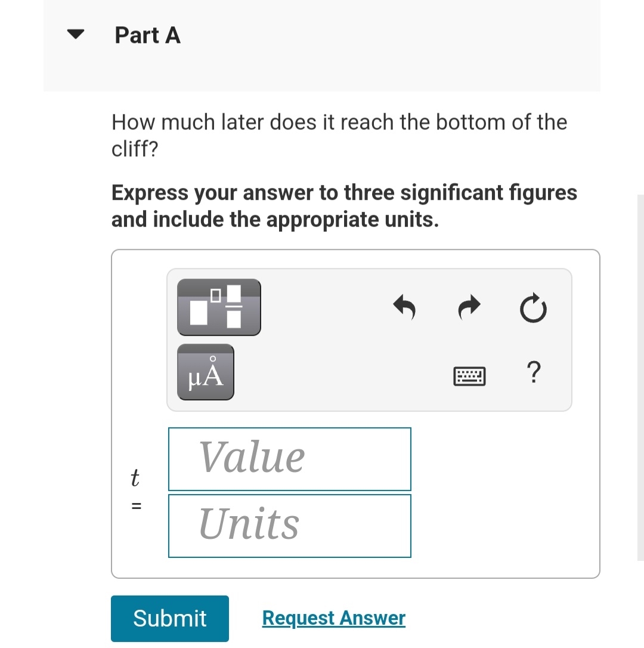Viewport: 644px width, 648px height.
Task: Open the on-screen keyboard shortcuts icon
Action: click(x=470, y=376)
